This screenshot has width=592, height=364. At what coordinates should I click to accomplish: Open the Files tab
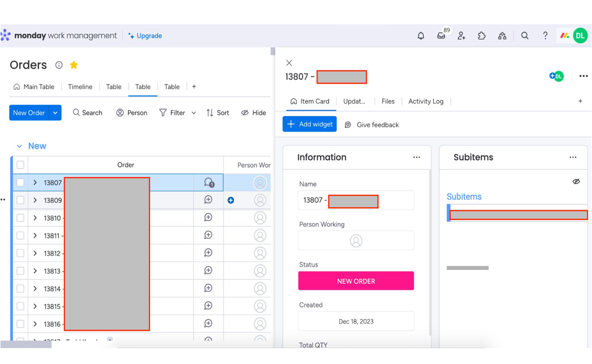pos(388,101)
